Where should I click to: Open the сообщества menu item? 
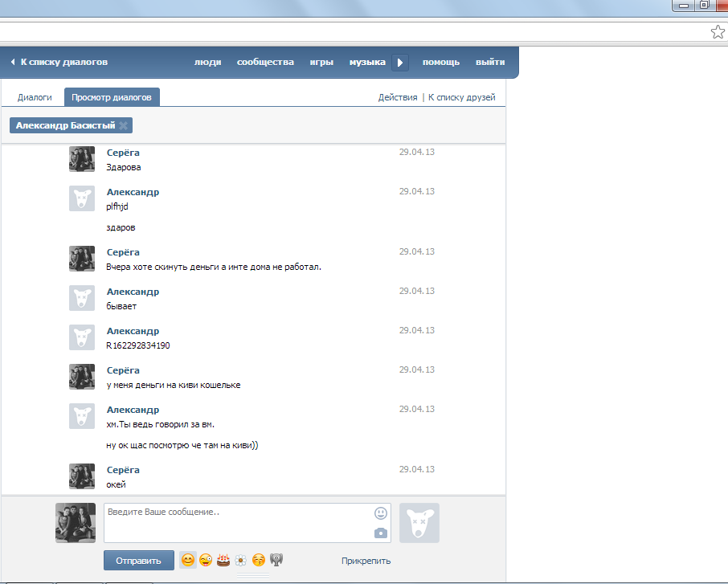266,62
